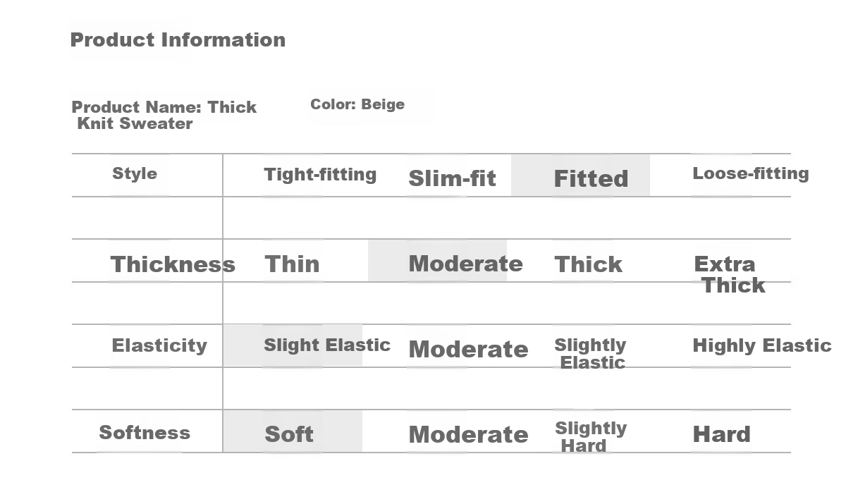Select the Hard softness option
The image size is (846, 504).
coord(721,434)
